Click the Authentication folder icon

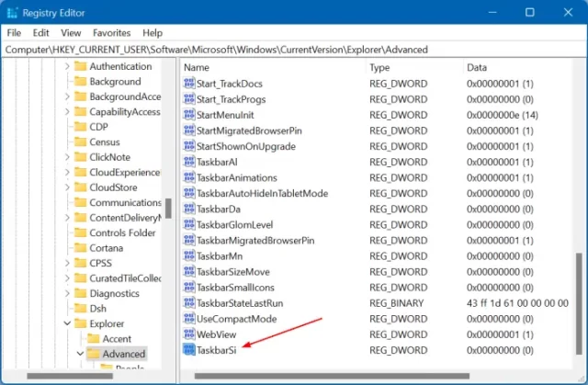[x=80, y=66]
